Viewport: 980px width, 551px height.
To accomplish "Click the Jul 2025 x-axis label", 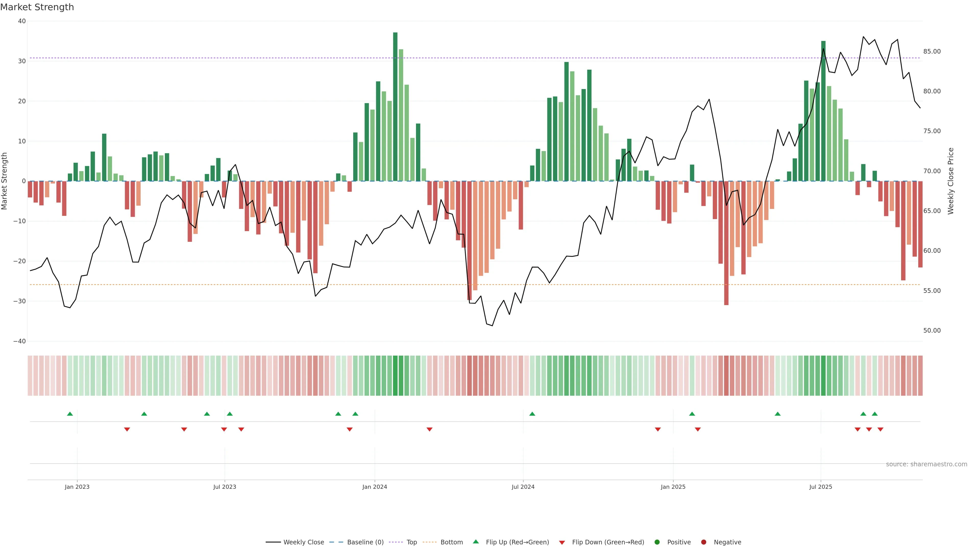I will (x=820, y=487).
